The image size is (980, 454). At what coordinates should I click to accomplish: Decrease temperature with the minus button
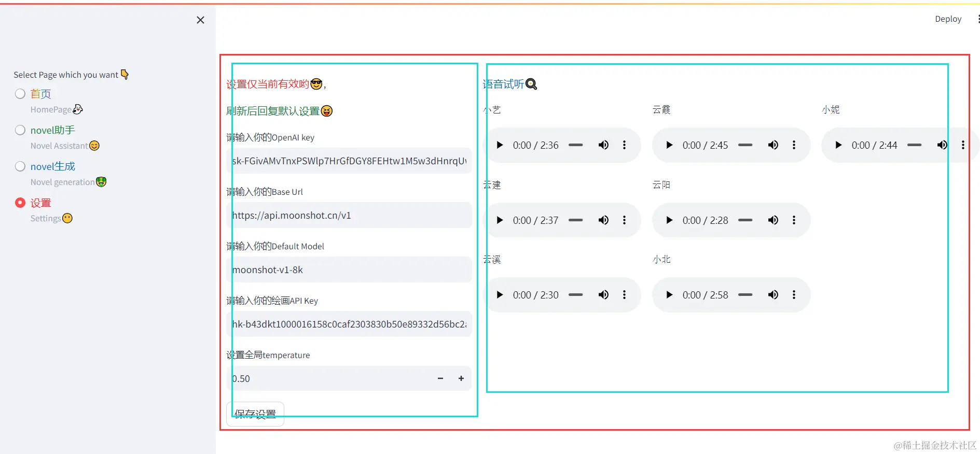[440, 378]
